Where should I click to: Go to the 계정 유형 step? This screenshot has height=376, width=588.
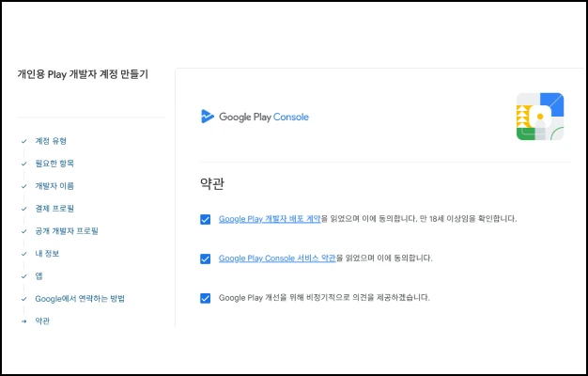click(x=51, y=141)
